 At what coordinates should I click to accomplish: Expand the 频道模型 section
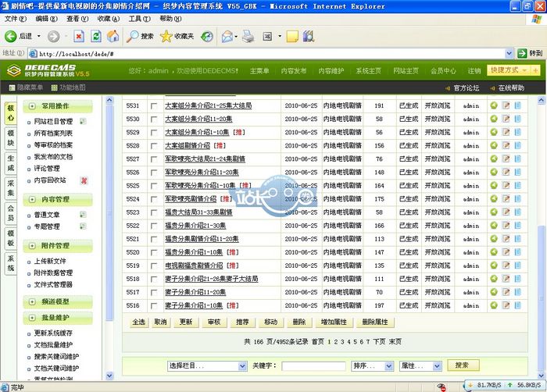click(32, 301)
